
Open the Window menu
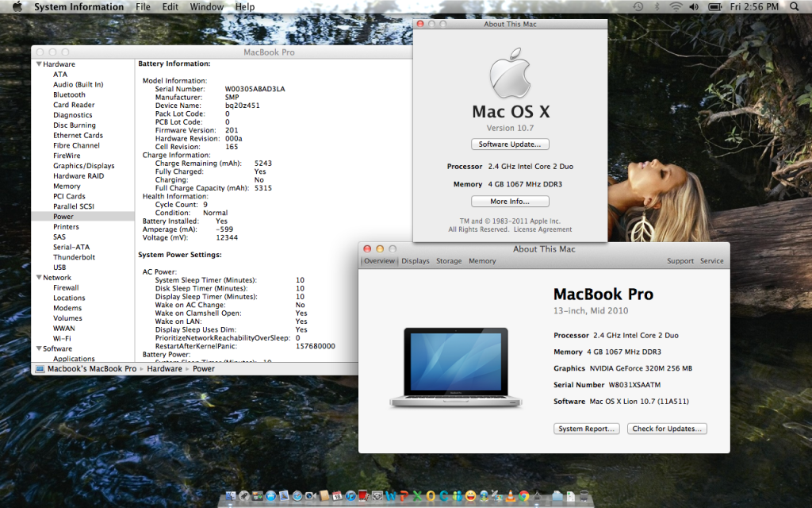point(207,6)
